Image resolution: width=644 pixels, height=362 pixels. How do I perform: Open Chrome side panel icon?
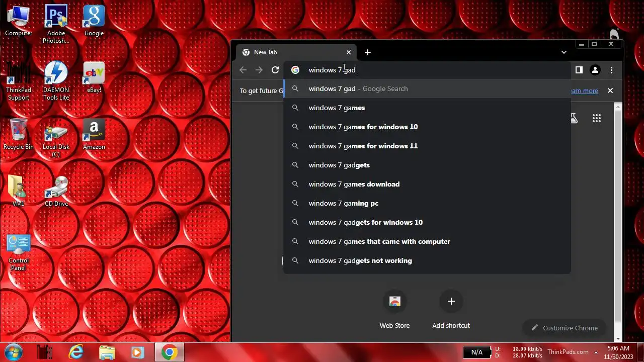pyautogui.click(x=579, y=70)
